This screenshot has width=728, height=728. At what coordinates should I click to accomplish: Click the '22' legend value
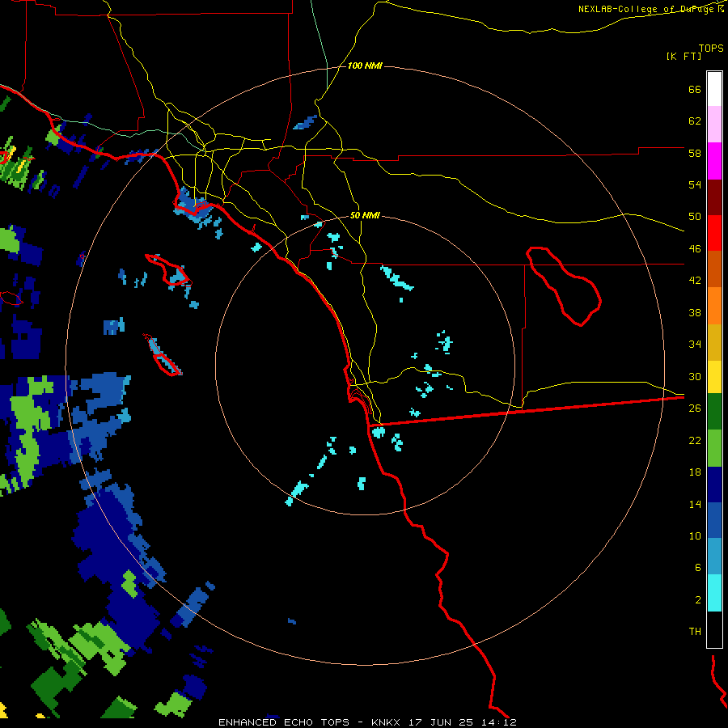point(695,440)
